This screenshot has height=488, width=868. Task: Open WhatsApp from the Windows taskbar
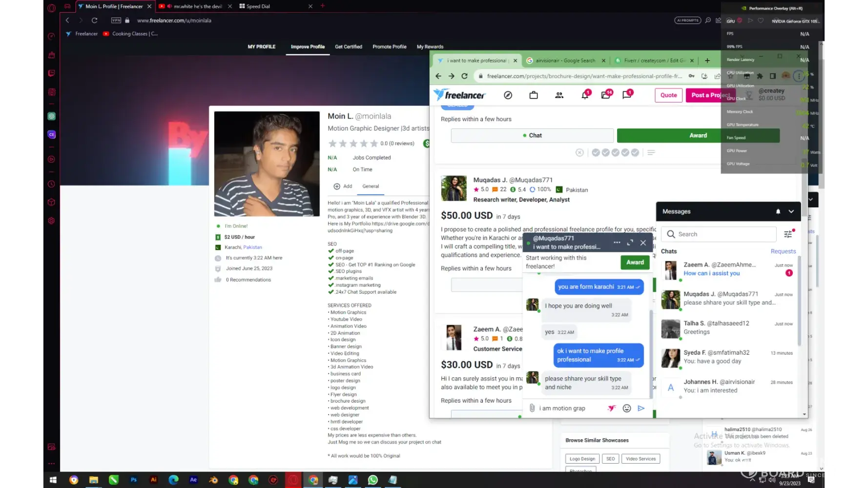(x=373, y=480)
